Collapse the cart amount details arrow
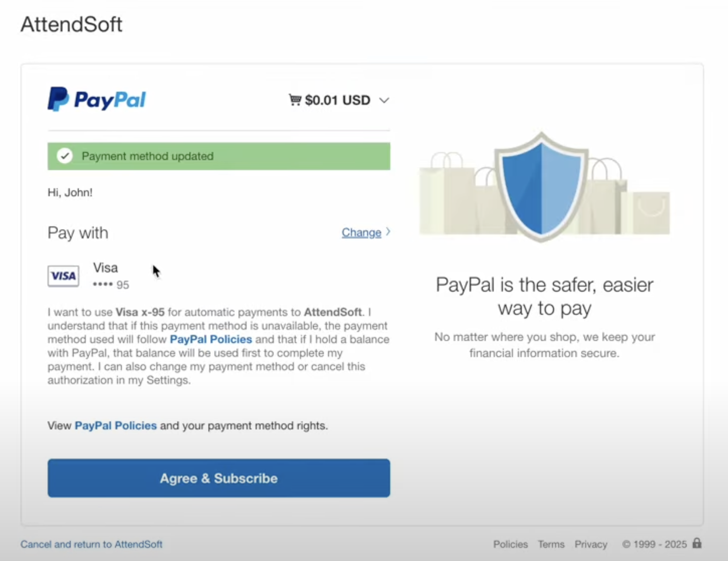 click(x=385, y=100)
